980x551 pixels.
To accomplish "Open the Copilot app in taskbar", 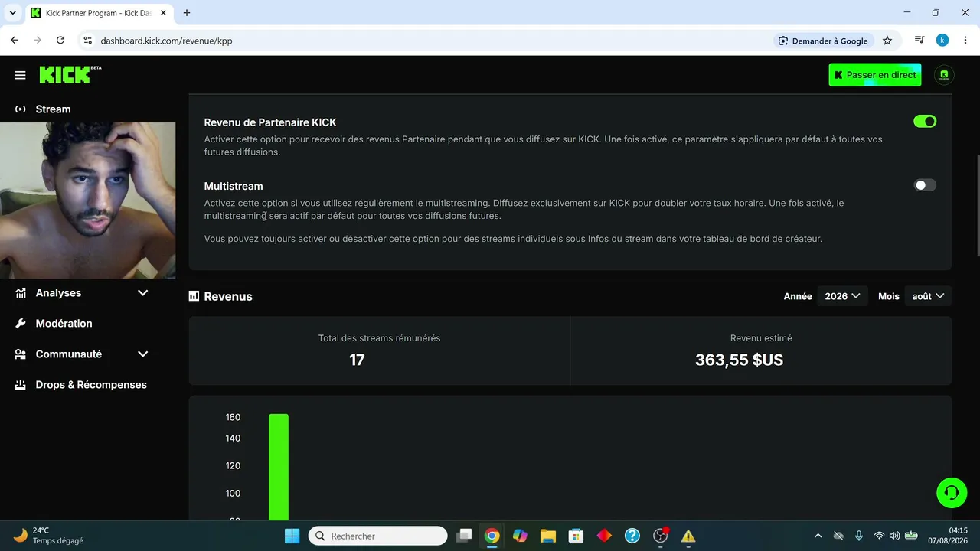I will pos(520,536).
